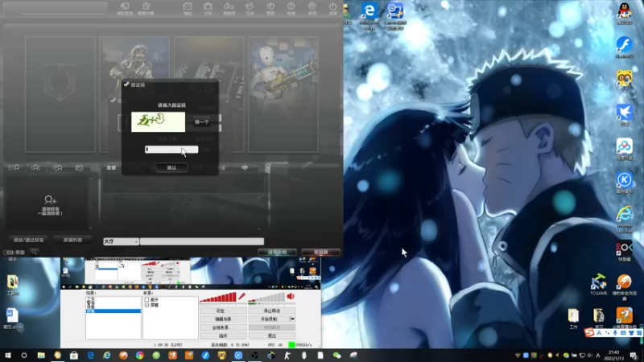Click the confirm button in captcha dialog
644x362 pixels.
[171, 167]
